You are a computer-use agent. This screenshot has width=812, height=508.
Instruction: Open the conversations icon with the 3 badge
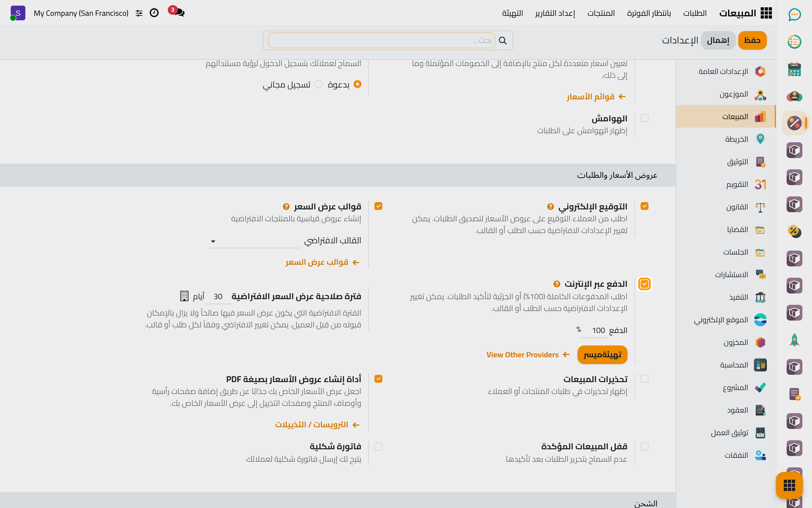(177, 12)
